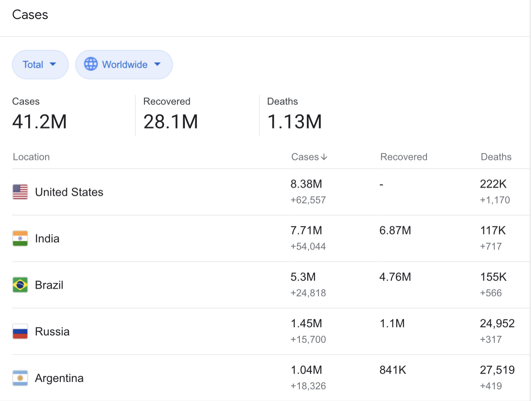Click the Russia flag icon
532x401 pixels.
[20, 332]
